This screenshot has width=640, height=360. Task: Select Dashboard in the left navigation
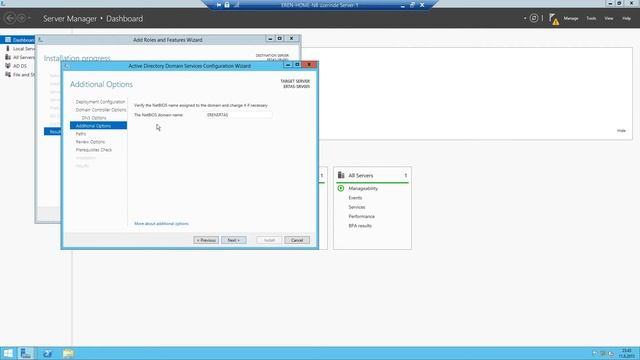[18, 40]
